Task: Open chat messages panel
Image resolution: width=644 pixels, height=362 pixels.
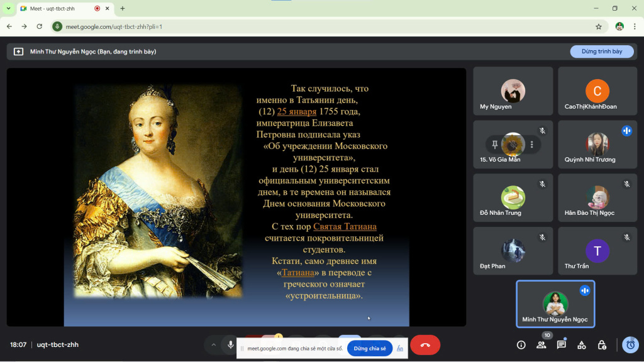Action: click(x=562, y=345)
